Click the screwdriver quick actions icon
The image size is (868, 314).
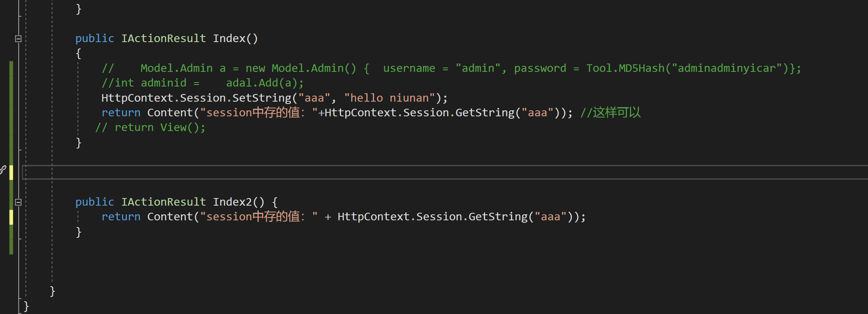click(3, 170)
